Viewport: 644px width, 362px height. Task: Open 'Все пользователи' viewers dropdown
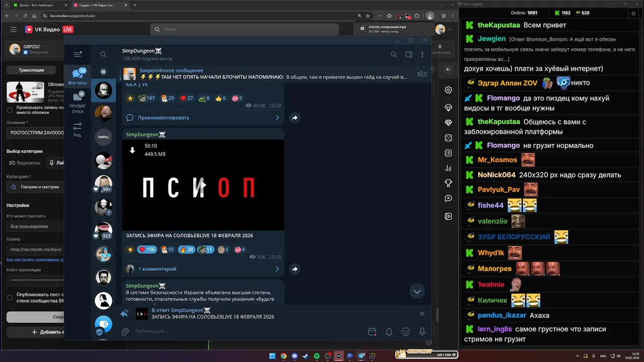pyautogui.click(x=35, y=226)
